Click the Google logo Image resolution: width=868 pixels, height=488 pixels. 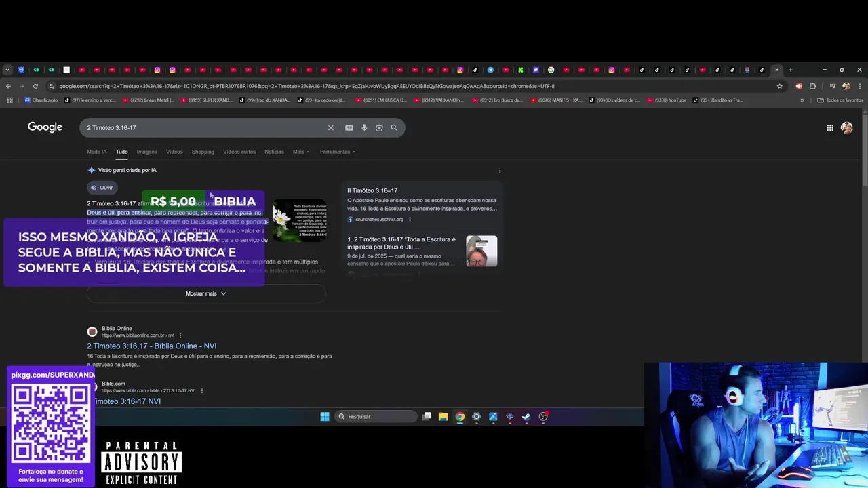[45, 127]
